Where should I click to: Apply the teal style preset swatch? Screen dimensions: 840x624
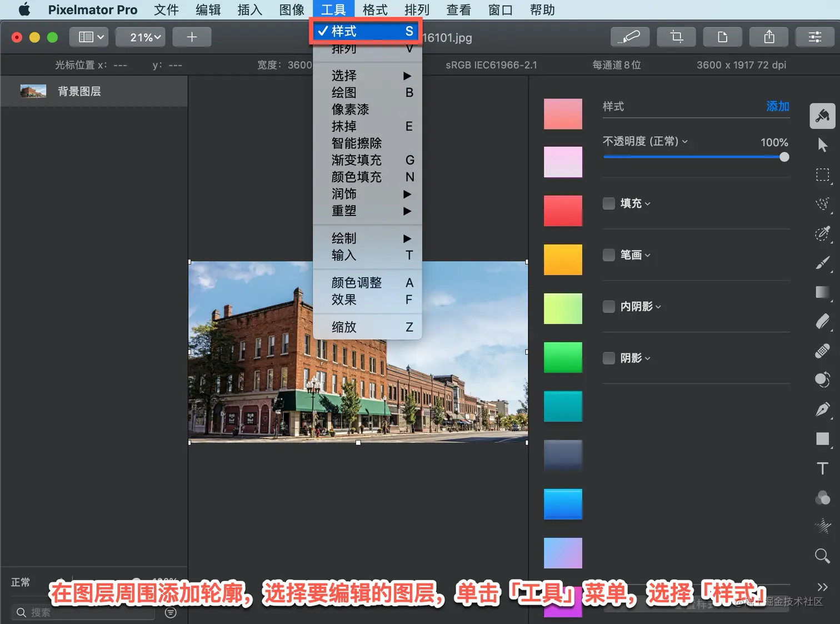coord(563,406)
